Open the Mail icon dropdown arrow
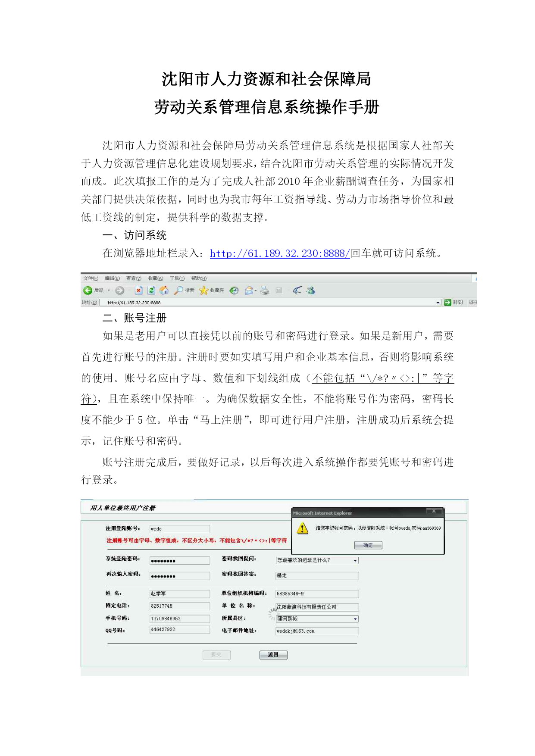Image resolution: width=535 pixels, height=756 pixels. point(256,291)
